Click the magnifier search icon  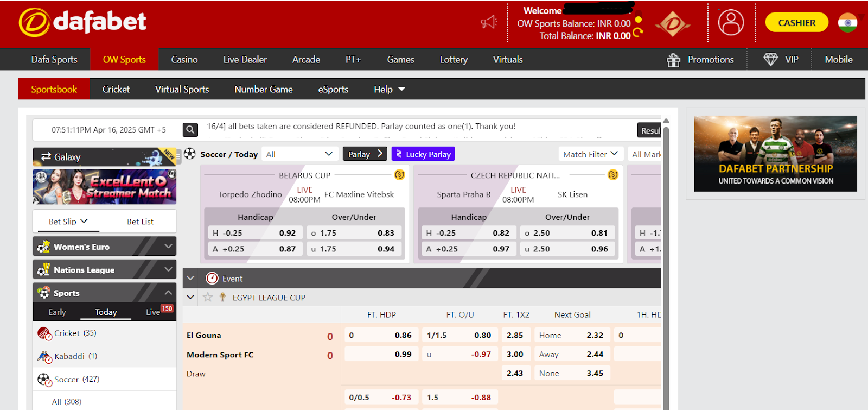click(190, 130)
